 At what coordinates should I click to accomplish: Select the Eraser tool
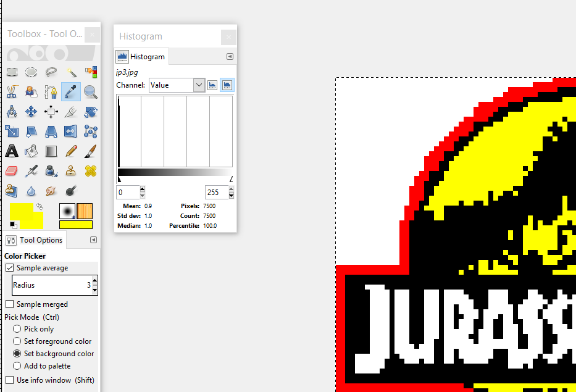(12, 171)
